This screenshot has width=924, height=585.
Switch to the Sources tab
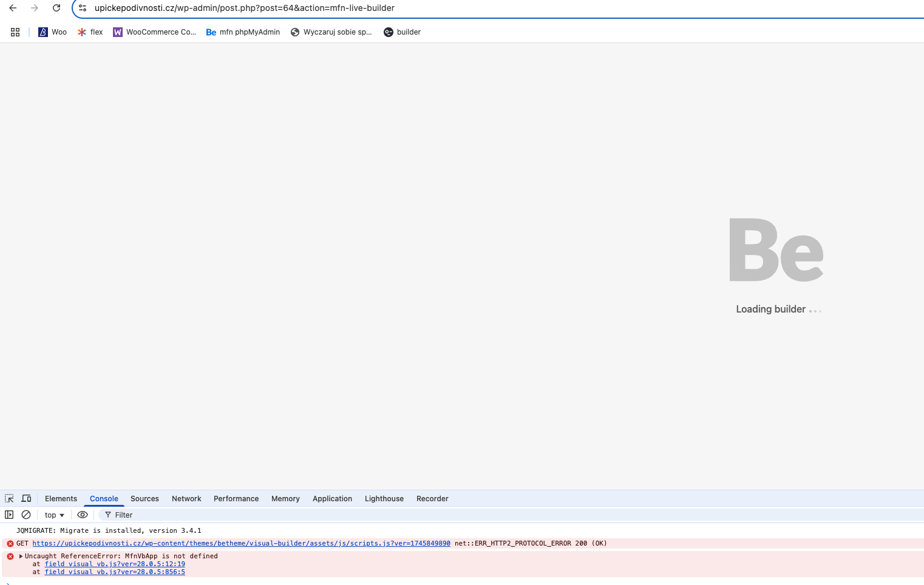144,499
